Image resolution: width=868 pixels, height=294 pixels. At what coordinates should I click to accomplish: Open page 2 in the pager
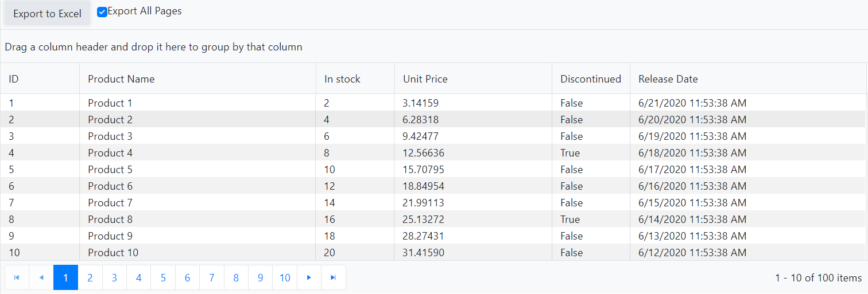click(x=90, y=277)
